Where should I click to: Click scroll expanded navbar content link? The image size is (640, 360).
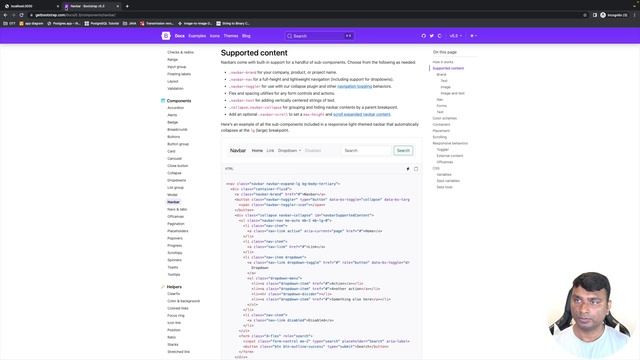(362, 114)
